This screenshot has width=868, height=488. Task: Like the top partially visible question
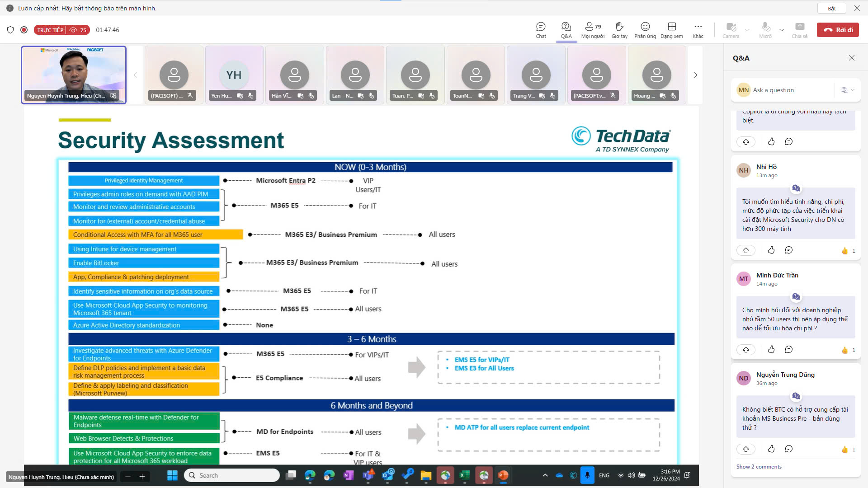point(771,142)
